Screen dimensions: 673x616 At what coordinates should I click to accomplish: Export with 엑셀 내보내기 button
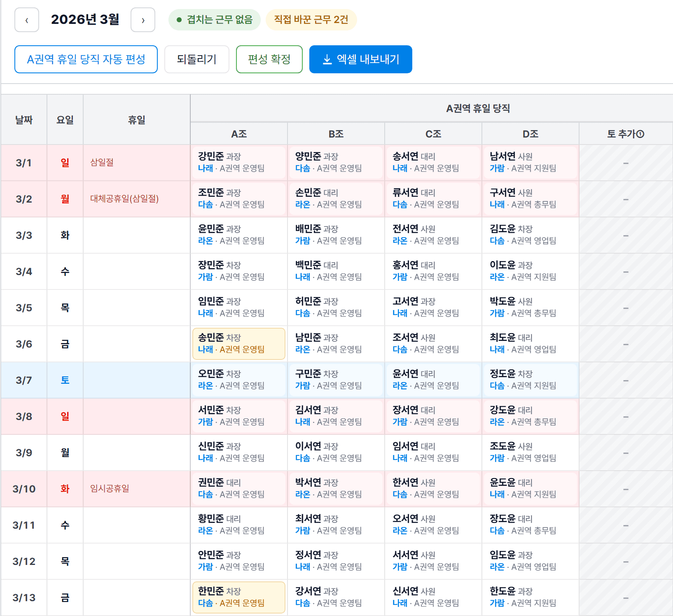(x=361, y=59)
